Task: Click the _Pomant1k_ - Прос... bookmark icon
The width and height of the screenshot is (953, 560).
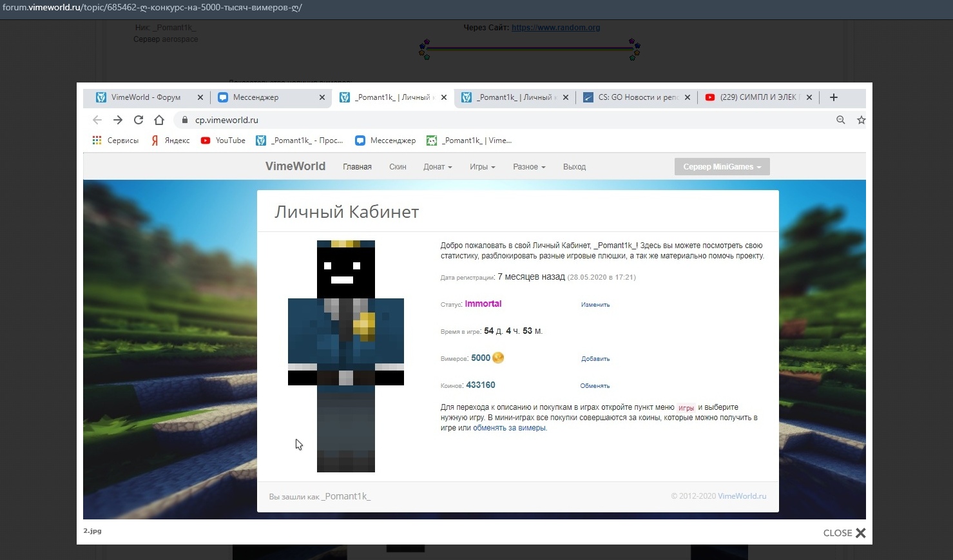Action: click(x=261, y=140)
